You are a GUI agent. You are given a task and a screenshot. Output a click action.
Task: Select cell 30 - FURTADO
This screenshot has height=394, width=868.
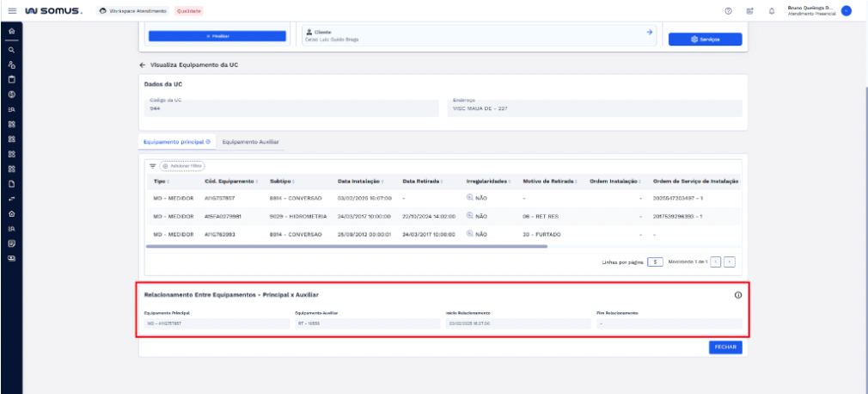tap(541, 234)
